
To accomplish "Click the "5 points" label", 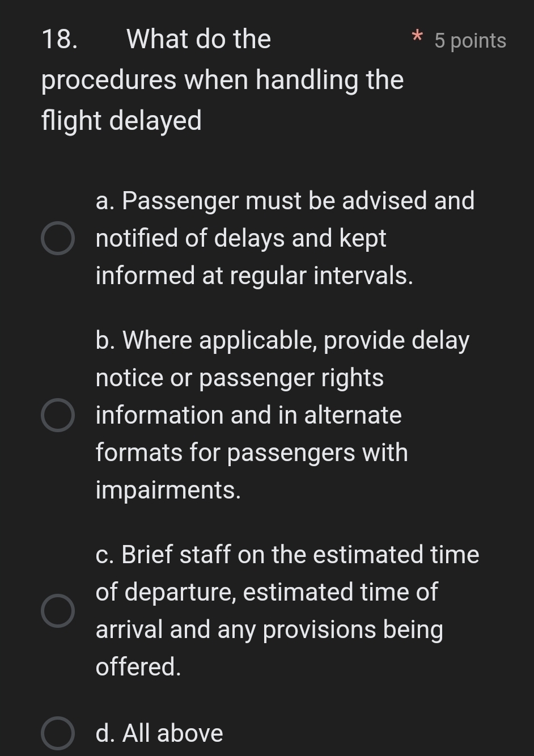I will pos(470,41).
